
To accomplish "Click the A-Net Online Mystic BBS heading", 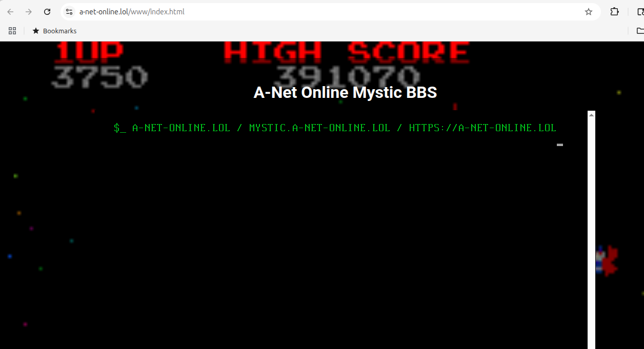I will click(345, 92).
